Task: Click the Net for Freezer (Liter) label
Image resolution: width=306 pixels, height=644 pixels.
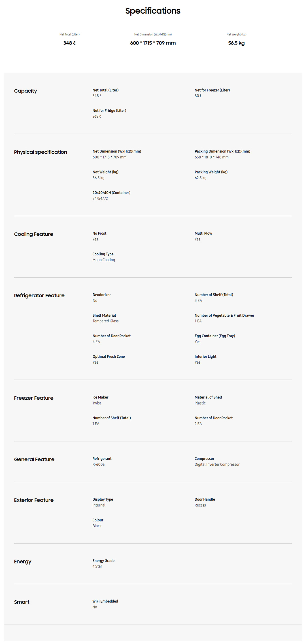Action: [x=212, y=90]
